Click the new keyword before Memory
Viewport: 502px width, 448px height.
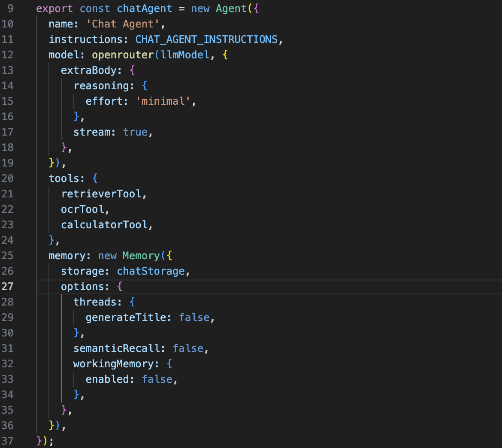(x=107, y=256)
